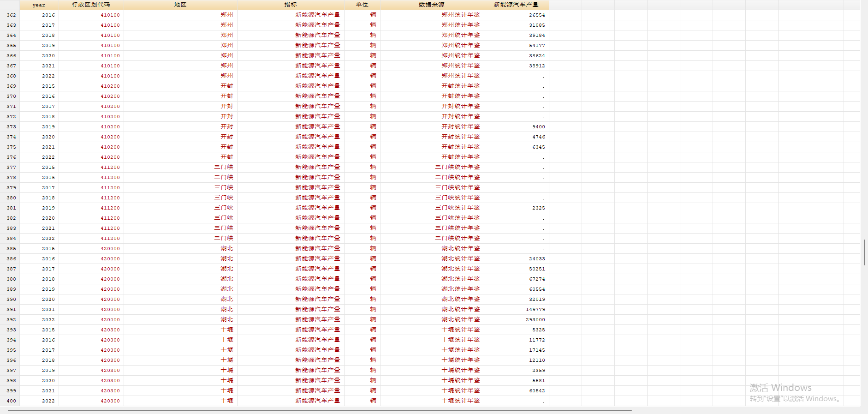Select 湖北统计年鉴 source in row 391
Image resolution: width=868 pixels, height=414 pixels.
coord(461,310)
